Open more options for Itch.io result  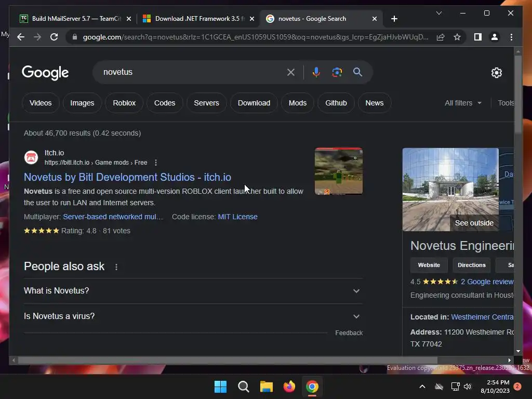coord(156,163)
